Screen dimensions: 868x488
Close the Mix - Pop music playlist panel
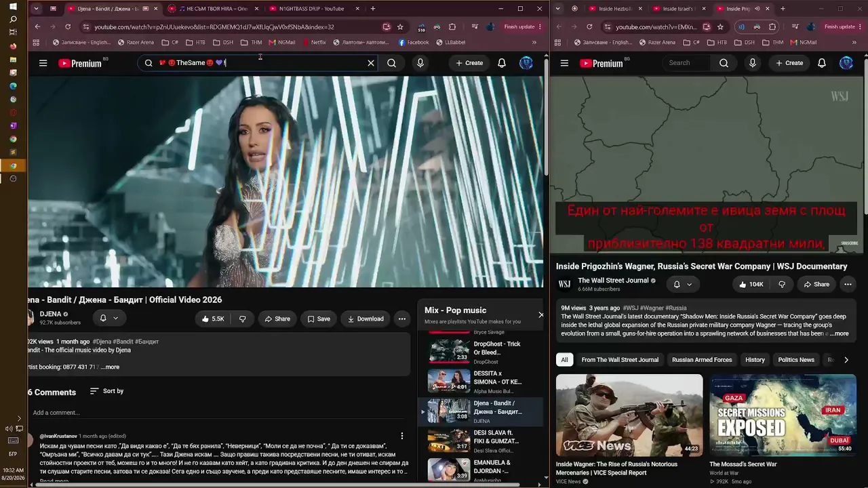(540, 314)
